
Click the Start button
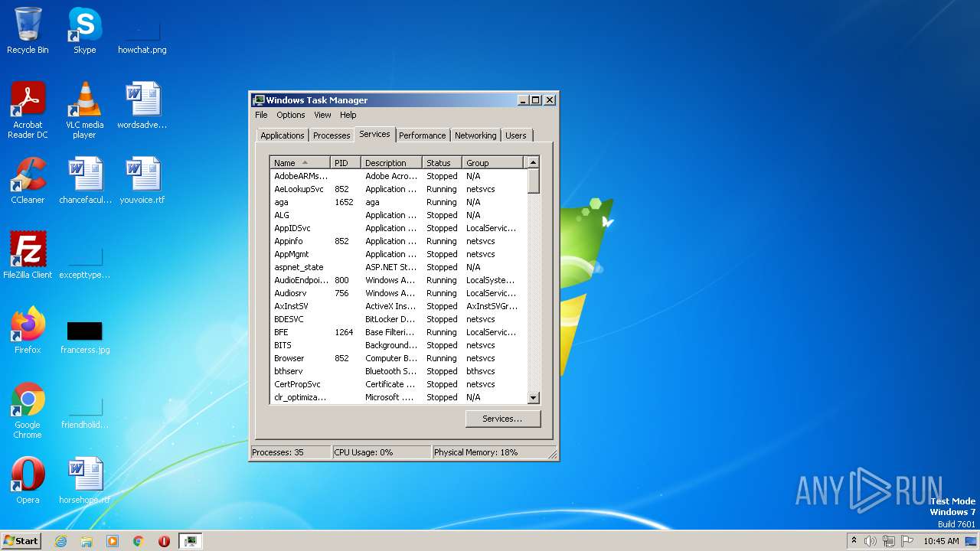21,541
